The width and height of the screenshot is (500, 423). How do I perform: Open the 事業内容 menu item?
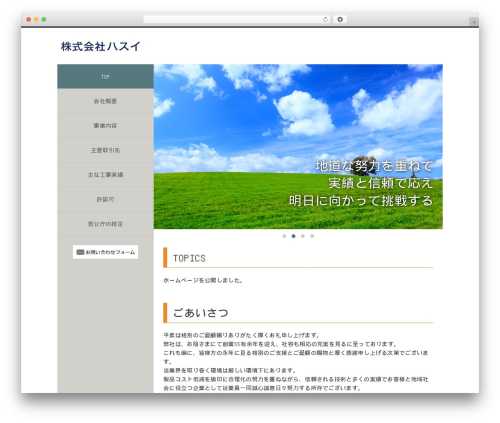[x=105, y=126]
